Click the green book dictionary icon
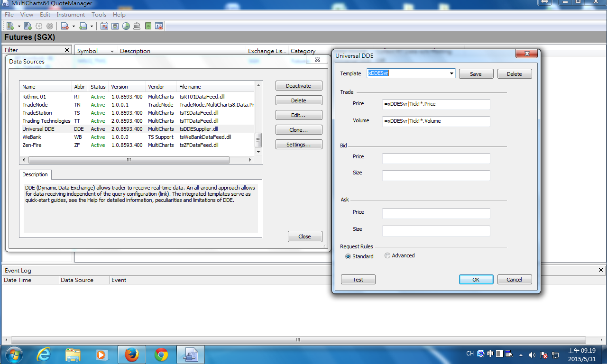The height and width of the screenshot is (364, 607). (x=148, y=26)
